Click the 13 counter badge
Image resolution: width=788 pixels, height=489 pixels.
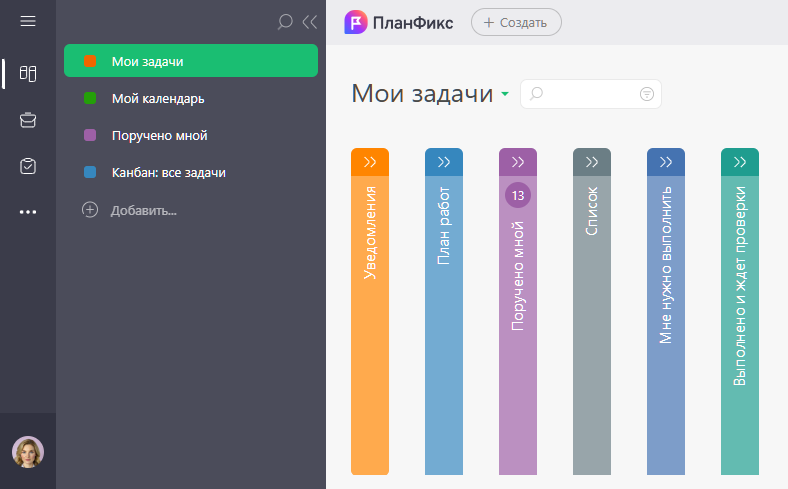518,195
